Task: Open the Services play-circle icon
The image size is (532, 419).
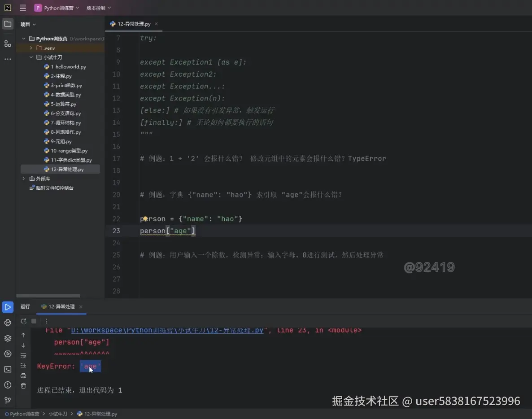Action: tap(8, 354)
